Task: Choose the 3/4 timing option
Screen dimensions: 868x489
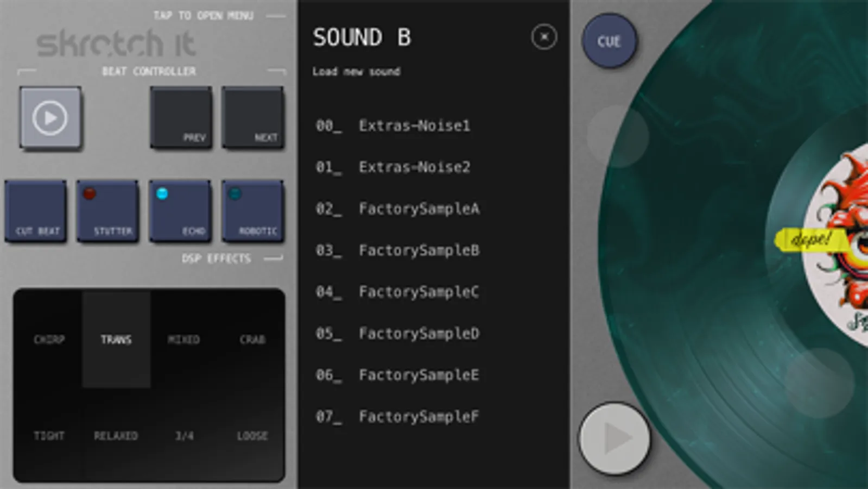Action: coord(183,436)
